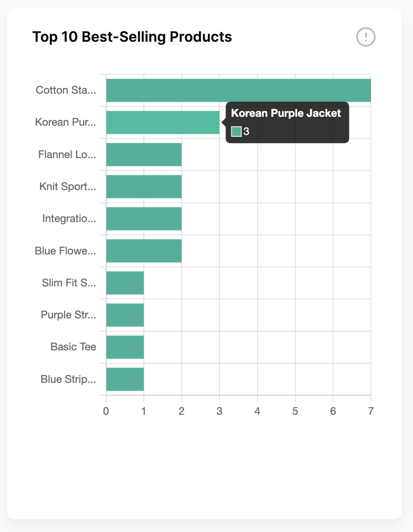Screen dimensions: 413x532
Task: Click the Top 10 Best-Selling Products heading
Action: 132,37
